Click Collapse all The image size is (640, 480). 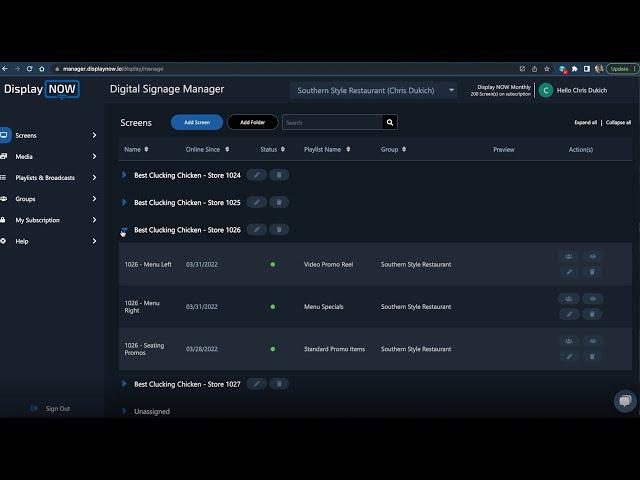pyautogui.click(x=618, y=122)
